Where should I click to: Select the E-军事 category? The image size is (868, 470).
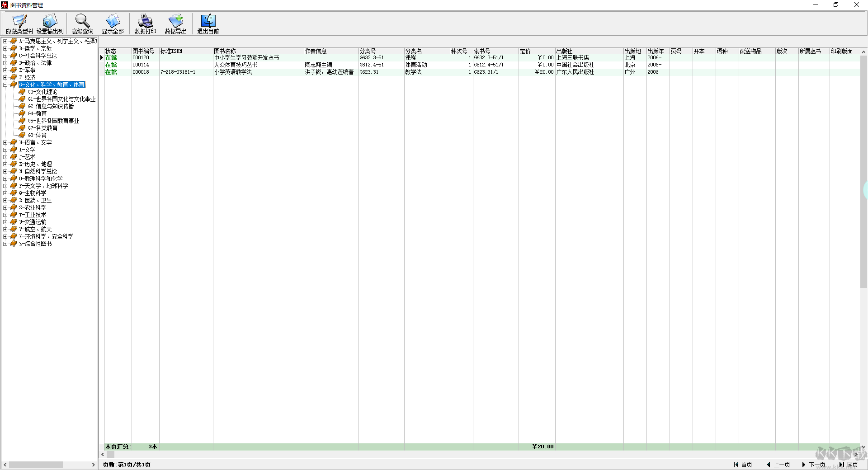(27, 70)
